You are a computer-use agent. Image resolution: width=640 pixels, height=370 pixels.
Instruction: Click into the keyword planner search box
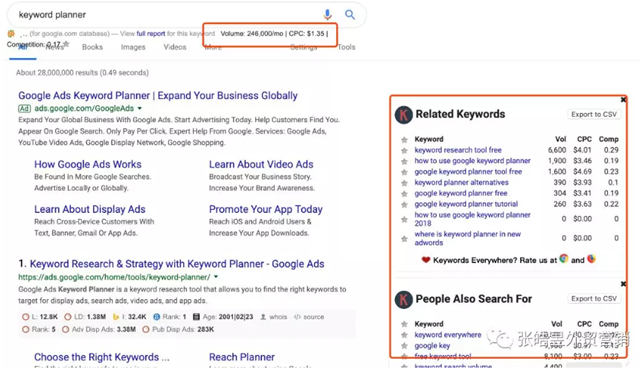tap(163, 15)
